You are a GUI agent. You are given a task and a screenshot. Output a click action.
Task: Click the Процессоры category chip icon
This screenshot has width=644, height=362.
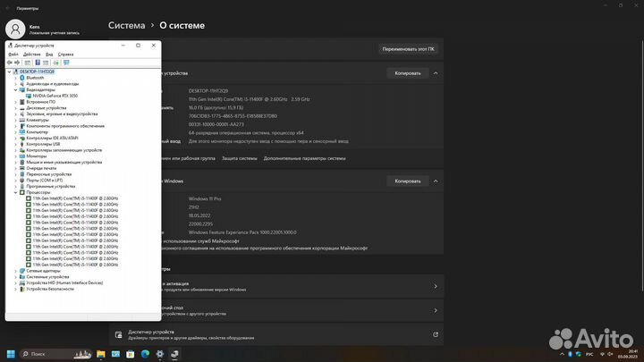(22, 192)
